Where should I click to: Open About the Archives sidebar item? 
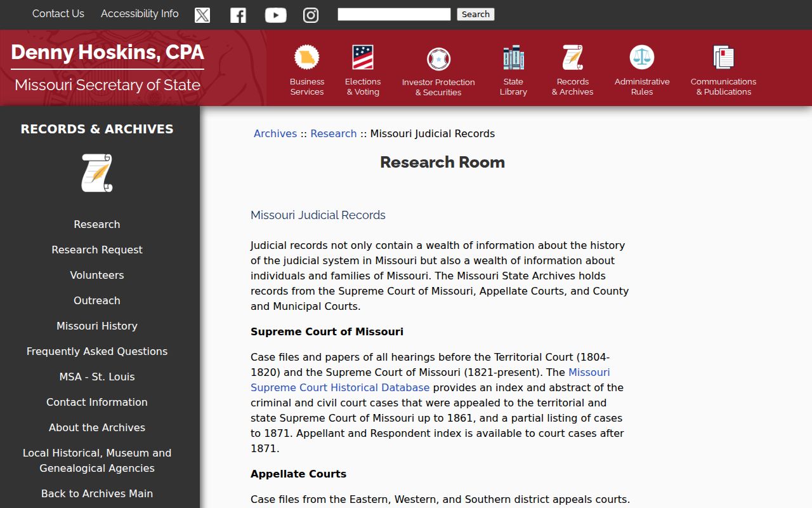click(97, 427)
